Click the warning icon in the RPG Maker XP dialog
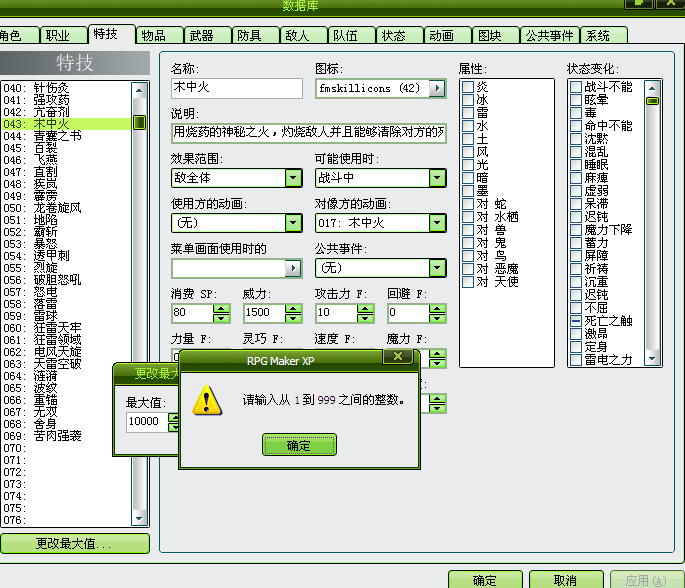685x588 pixels. click(x=207, y=400)
